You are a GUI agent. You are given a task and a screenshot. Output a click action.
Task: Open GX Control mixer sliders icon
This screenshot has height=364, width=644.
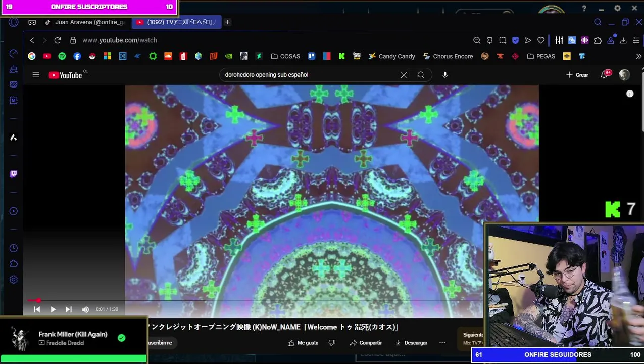coord(559,40)
